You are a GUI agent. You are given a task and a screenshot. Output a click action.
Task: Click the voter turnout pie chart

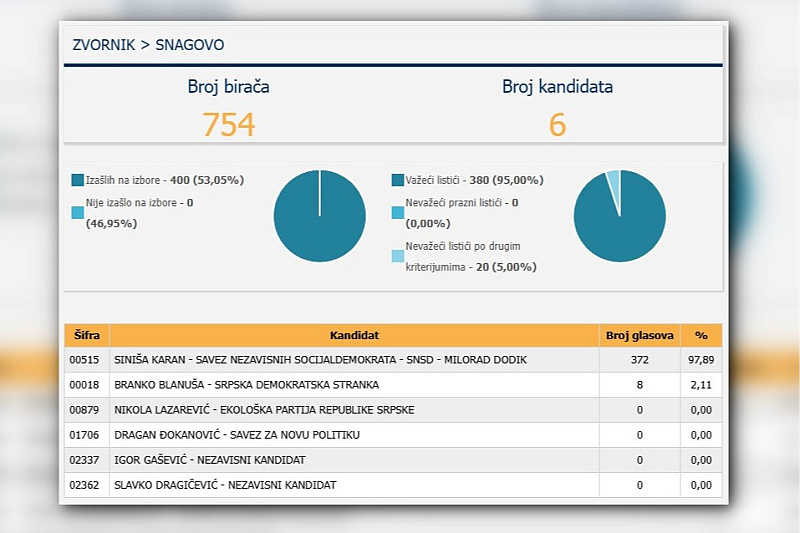pyautogui.click(x=319, y=216)
